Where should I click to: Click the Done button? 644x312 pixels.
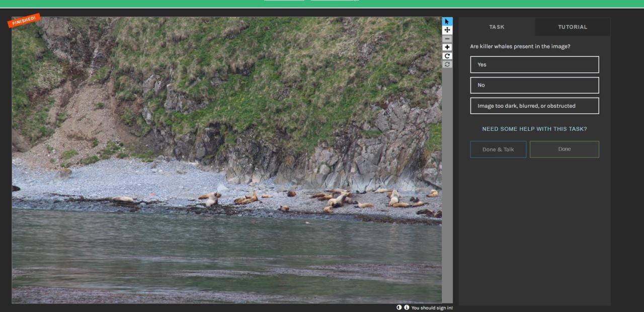pos(565,149)
